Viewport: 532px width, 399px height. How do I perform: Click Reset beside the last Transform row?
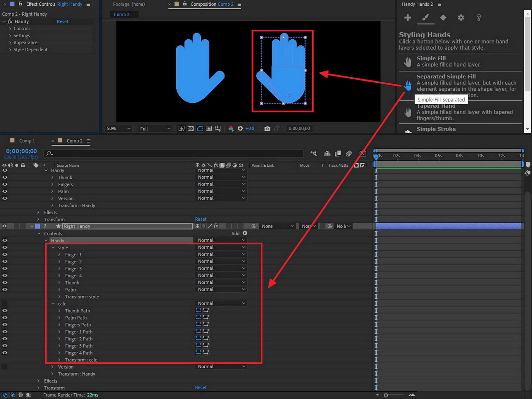click(201, 388)
